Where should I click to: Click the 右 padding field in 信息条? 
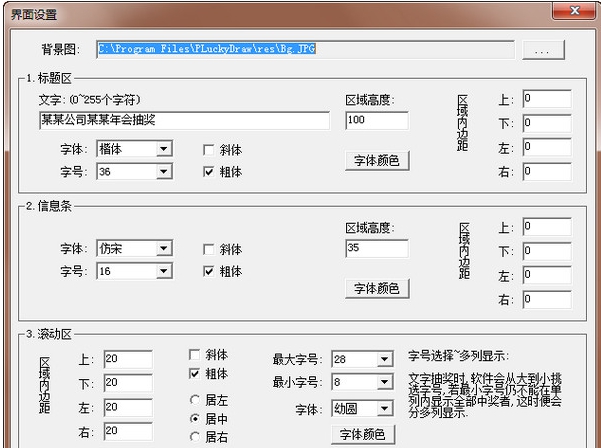pyautogui.click(x=547, y=300)
